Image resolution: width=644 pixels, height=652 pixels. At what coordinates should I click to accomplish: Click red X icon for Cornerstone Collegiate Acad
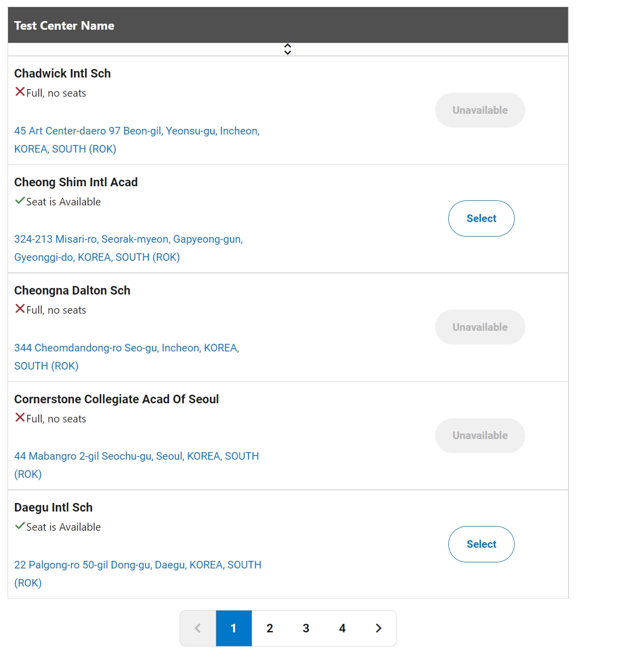click(x=20, y=417)
